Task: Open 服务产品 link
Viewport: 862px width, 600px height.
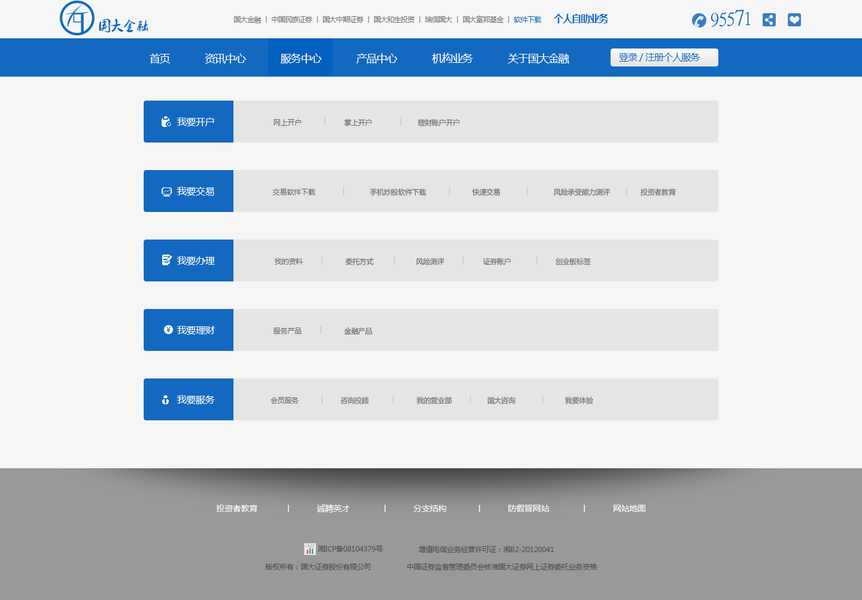Action: [x=287, y=331]
